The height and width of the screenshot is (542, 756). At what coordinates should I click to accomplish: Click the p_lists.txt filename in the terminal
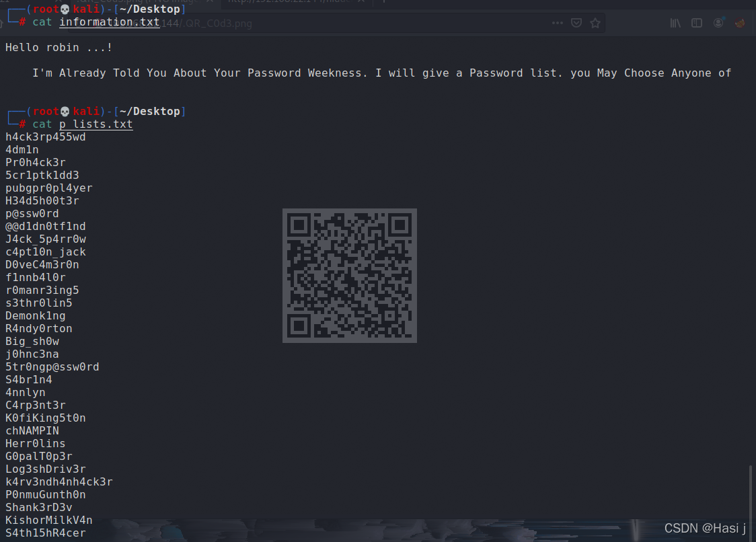tap(96, 124)
